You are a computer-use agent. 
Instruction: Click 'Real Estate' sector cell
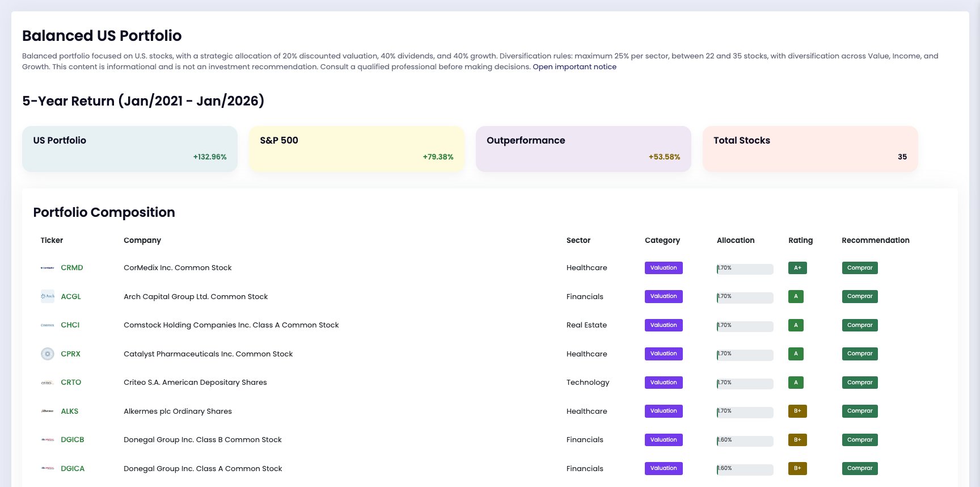pyautogui.click(x=586, y=325)
